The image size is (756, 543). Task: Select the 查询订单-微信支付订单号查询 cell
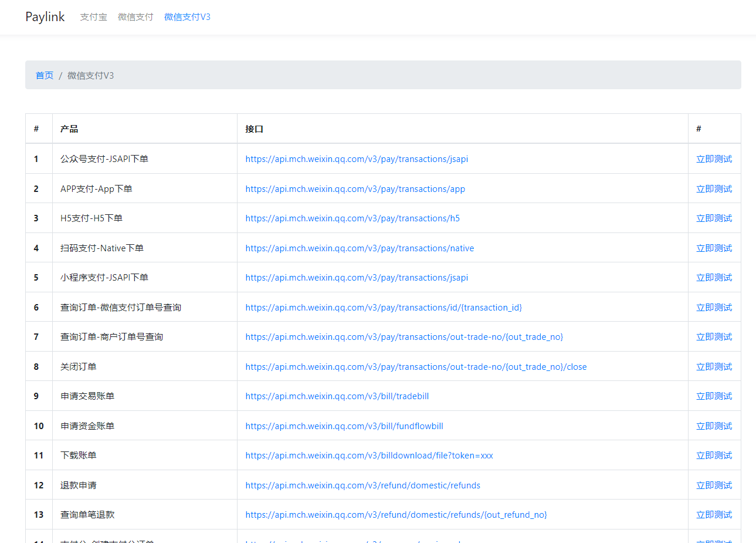point(145,308)
